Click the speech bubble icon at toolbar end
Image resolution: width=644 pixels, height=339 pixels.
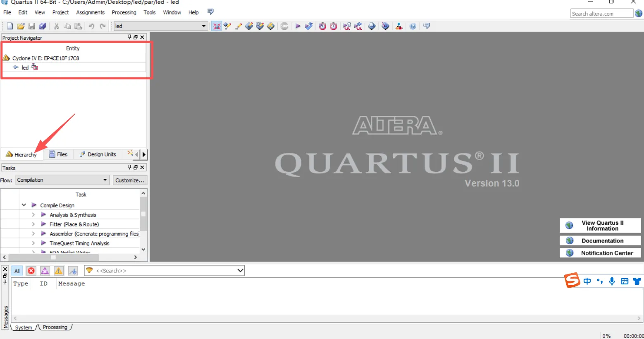427,26
